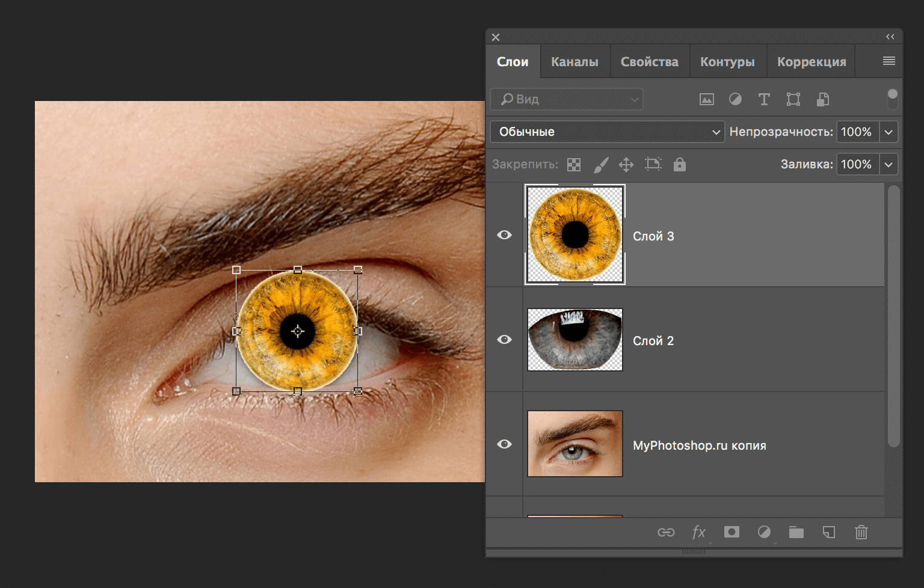Hide the layer Слой 2
The width and height of the screenshot is (924, 588).
point(504,340)
